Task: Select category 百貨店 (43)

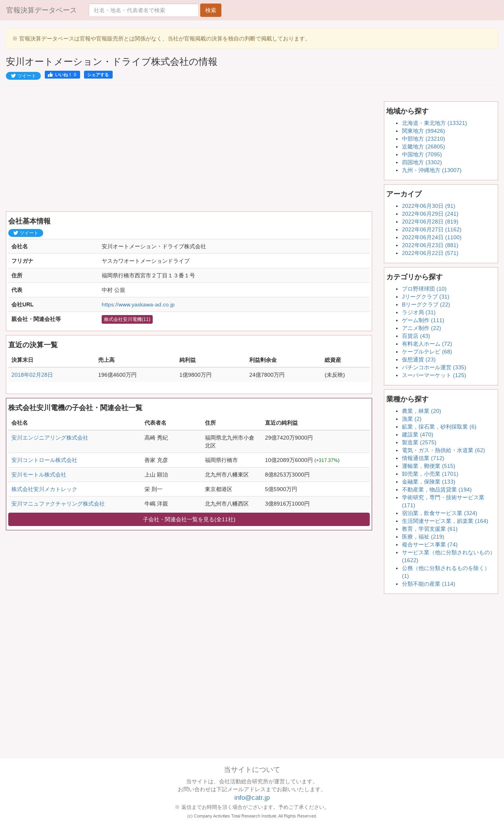Action: (x=416, y=336)
